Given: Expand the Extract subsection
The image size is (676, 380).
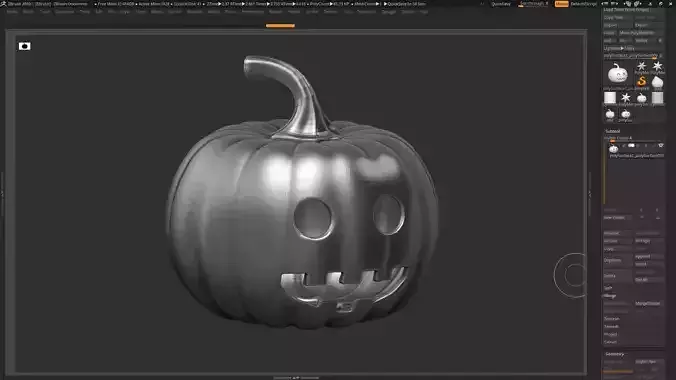Looking at the screenshot, I should 610,342.
